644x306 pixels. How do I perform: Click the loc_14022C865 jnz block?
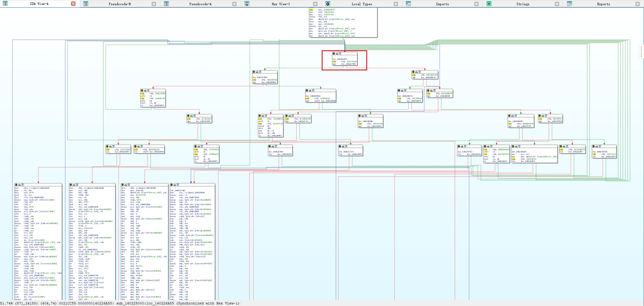point(280,151)
